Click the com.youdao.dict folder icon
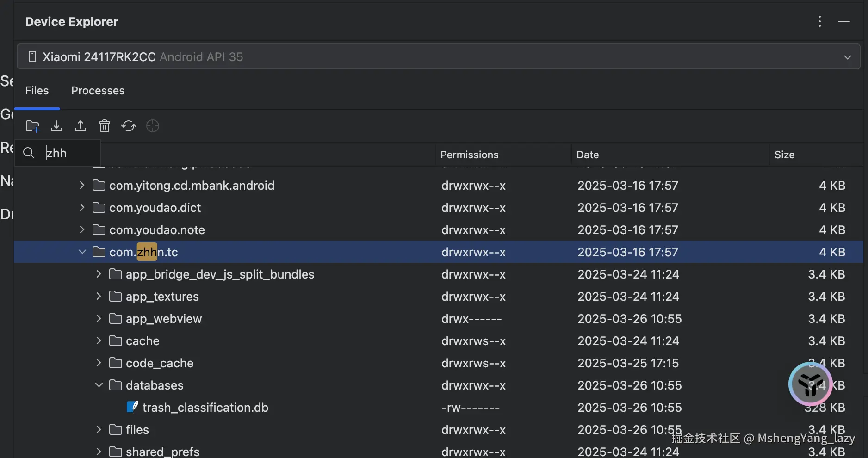 (x=99, y=207)
